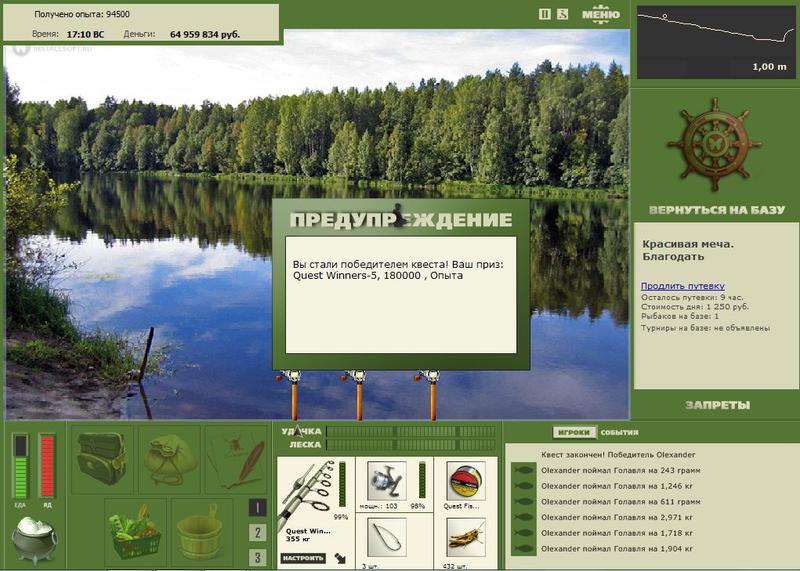
Task: Open the sack pouch icon
Action: tap(170, 459)
